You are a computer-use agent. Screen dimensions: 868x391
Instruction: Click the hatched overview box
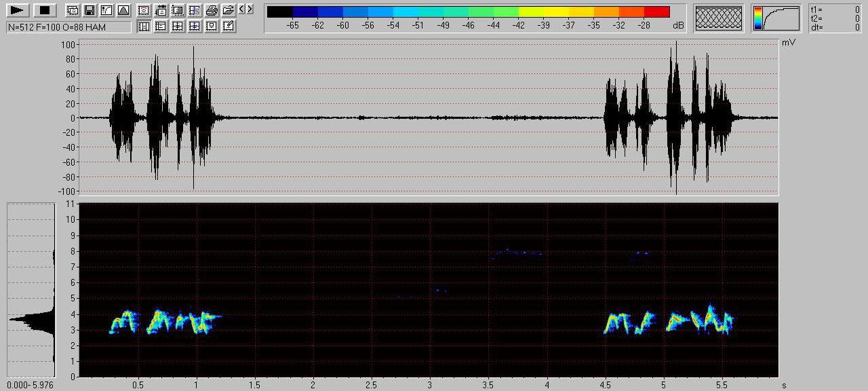719,18
